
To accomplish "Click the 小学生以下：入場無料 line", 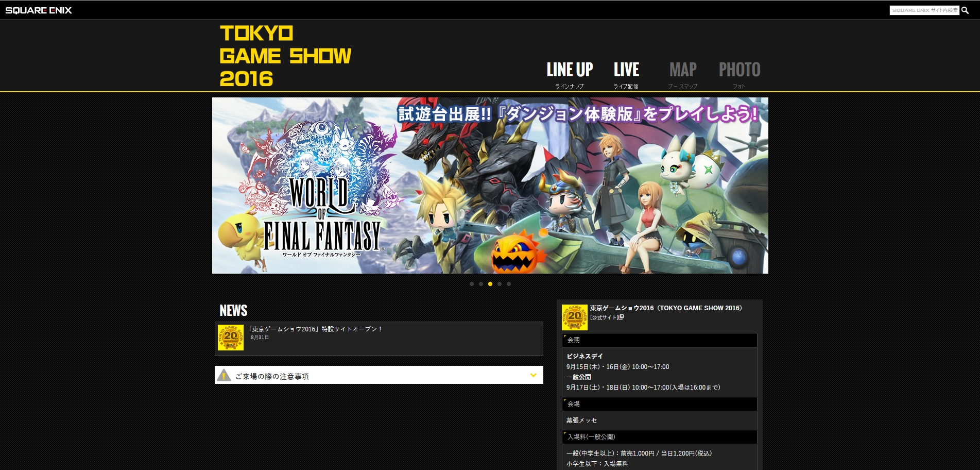I will pos(597,464).
